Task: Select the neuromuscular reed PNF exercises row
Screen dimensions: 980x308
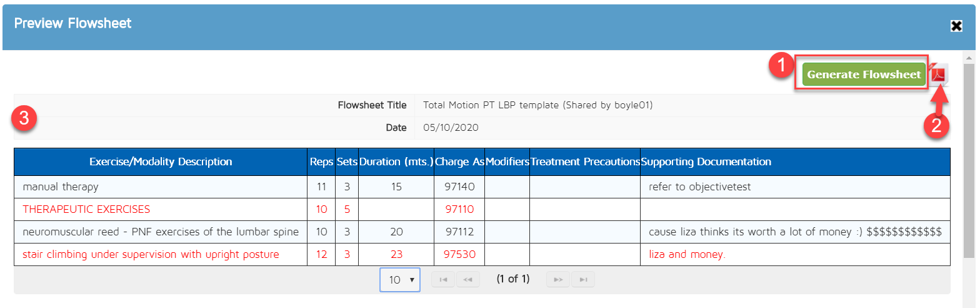Action: (x=161, y=232)
